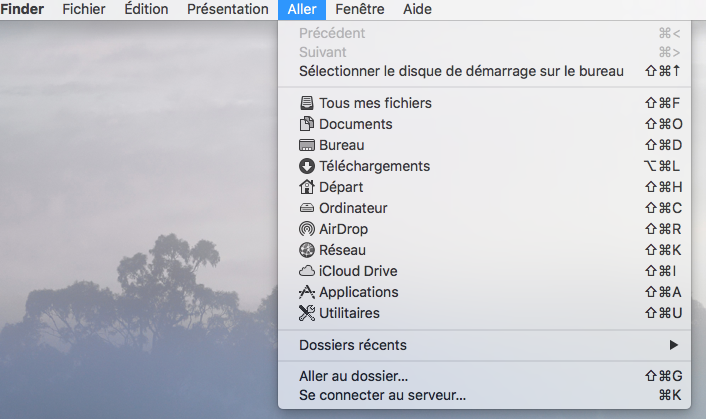Click the Ordinateur computer icon

[x=307, y=208]
